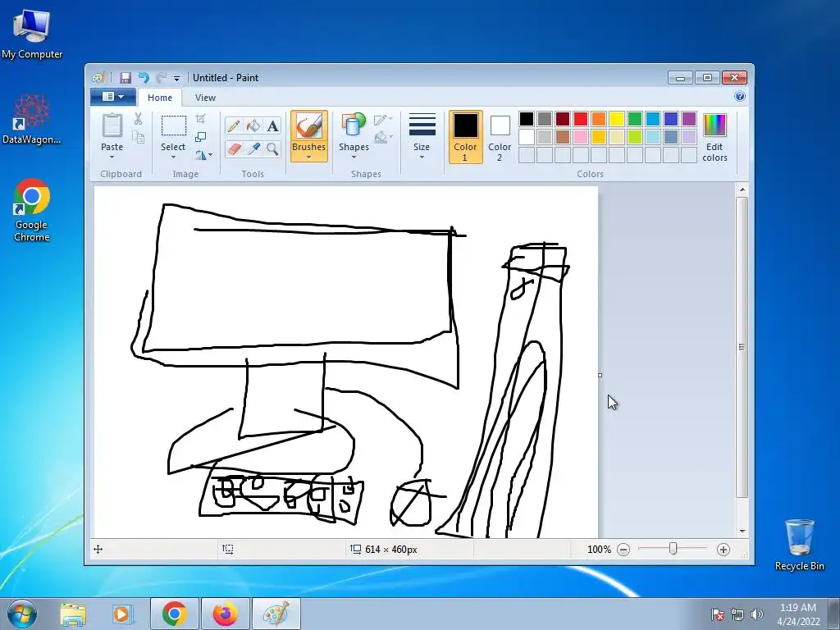The image size is (840, 630).
Task: Pick the yellow color swatch
Action: coord(617,119)
